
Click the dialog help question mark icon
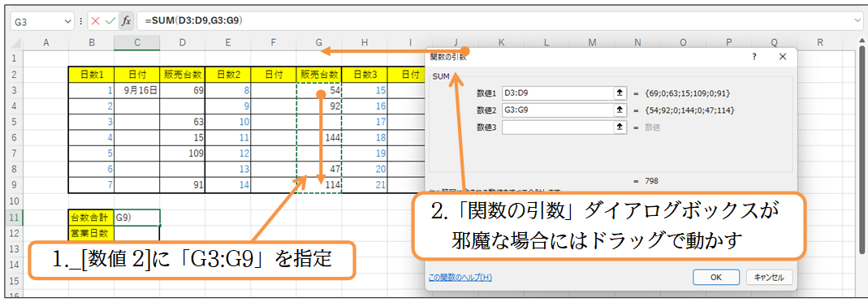pos(754,56)
